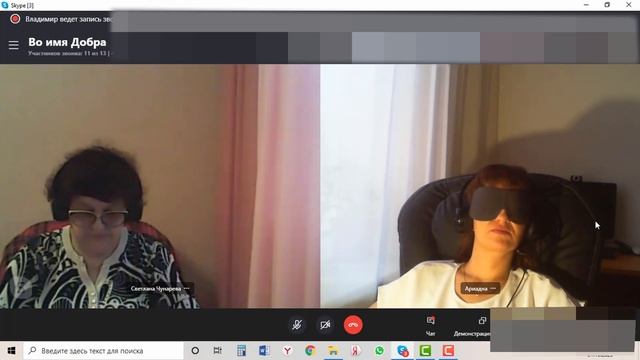Open options dots next to Светлана Чупарева
The height and width of the screenshot is (360, 640).
(x=187, y=289)
